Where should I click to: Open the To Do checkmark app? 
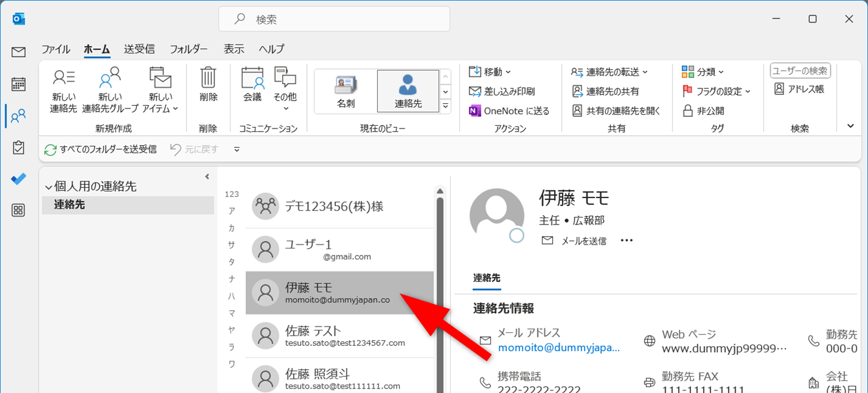tap(18, 179)
